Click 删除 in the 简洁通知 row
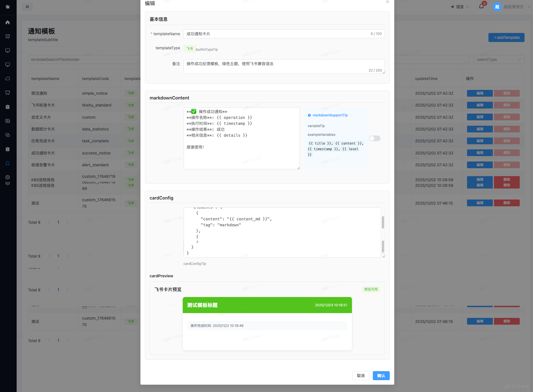 coord(506,93)
